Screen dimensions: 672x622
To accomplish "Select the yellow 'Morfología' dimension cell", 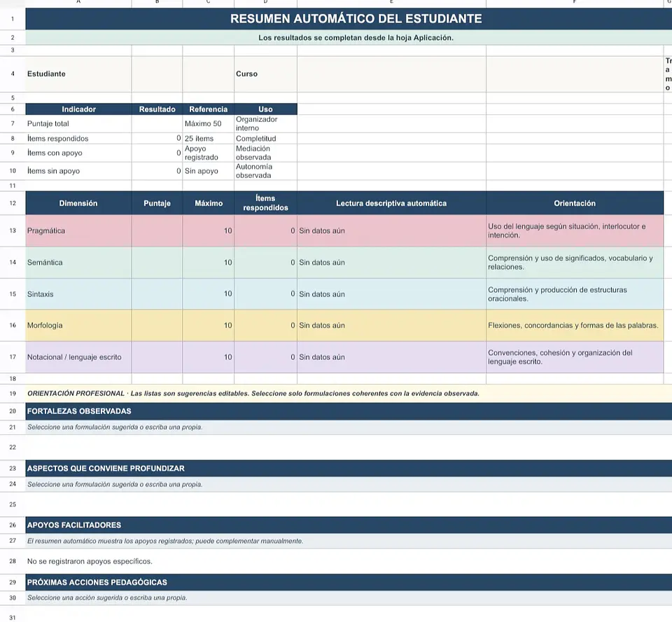I will [x=78, y=326].
